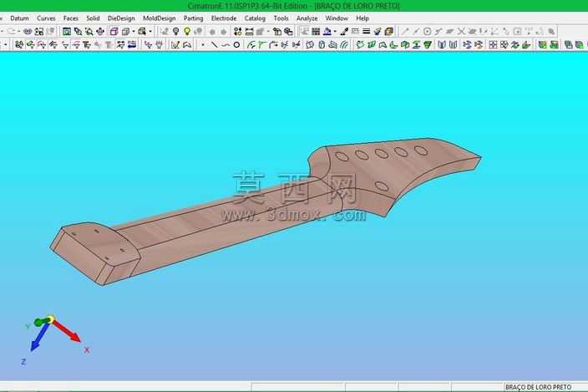The image size is (588, 392).
Task: Open the Solid menu
Action: click(93, 18)
